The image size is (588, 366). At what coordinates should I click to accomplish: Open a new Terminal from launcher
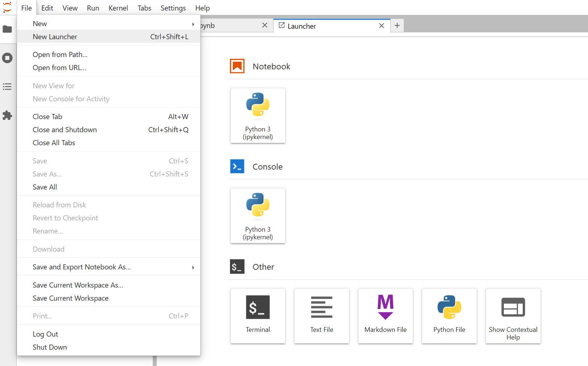[x=258, y=316]
